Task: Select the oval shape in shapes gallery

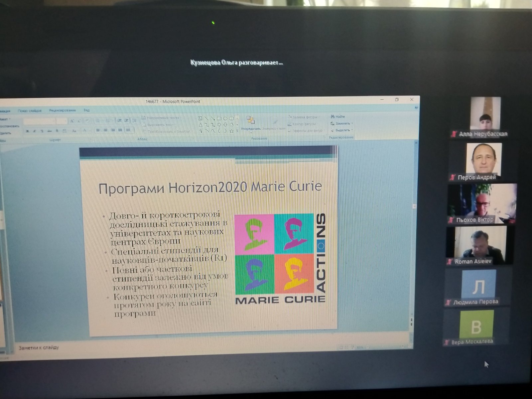Action: [225, 118]
